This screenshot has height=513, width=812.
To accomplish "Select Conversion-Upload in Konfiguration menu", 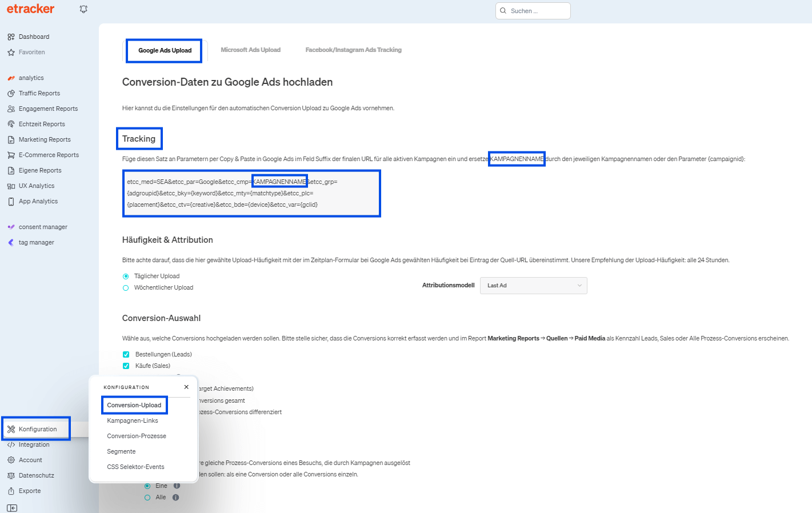I will 134,405.
